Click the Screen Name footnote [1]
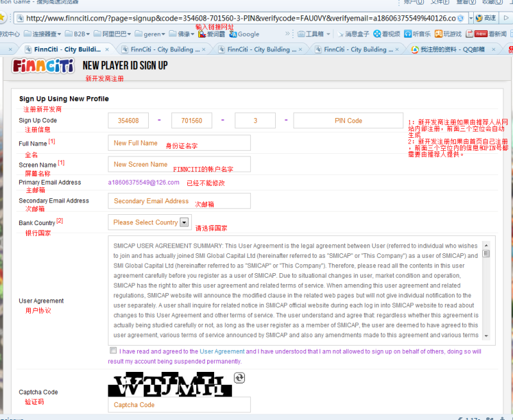Screen dimensions: 513x420 coord(61,163)
